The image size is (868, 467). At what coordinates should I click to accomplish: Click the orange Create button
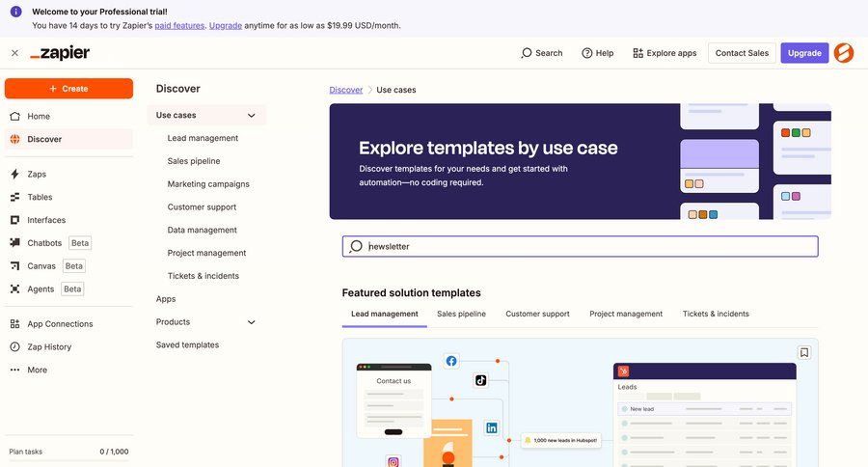pyautogui.click(x=68, y=89)
